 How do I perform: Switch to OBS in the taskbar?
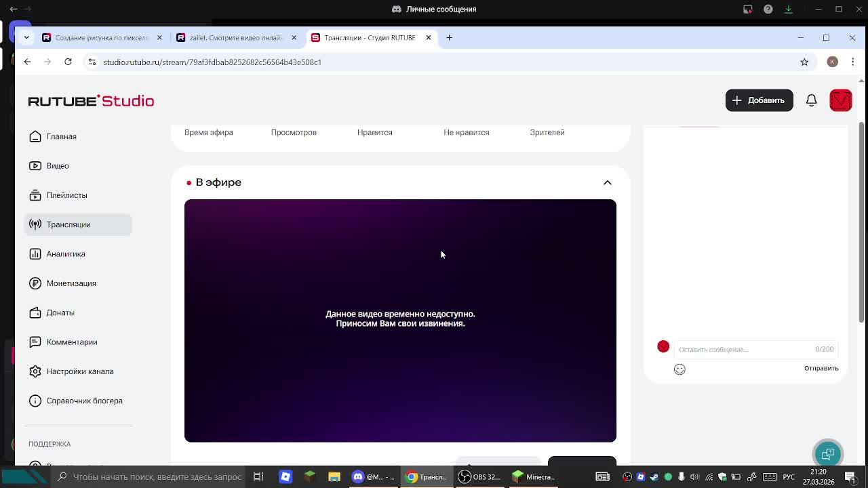pyautogui.click(x=479, y=476)
